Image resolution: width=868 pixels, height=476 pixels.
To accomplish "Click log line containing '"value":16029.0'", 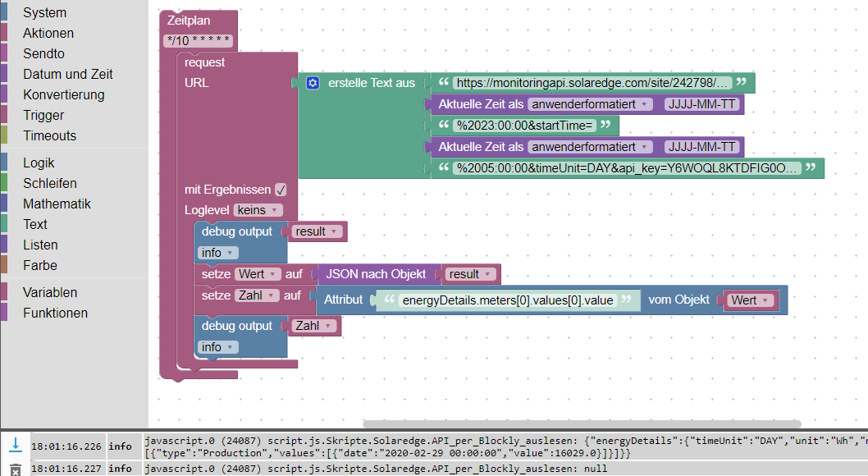I will click(387, 453).
